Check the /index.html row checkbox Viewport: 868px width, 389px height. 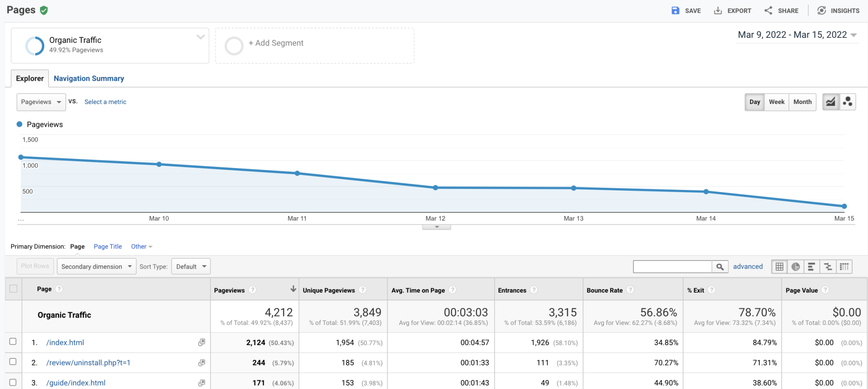click(x=13, y=342)
